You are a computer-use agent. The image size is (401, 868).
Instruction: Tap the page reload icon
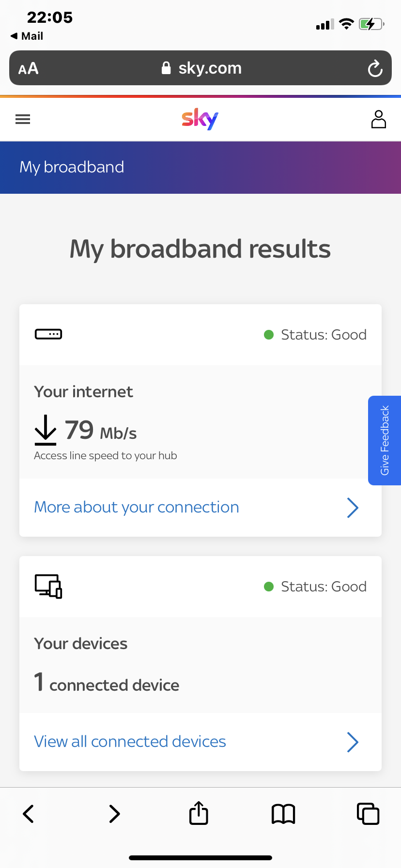pos(375,68)
